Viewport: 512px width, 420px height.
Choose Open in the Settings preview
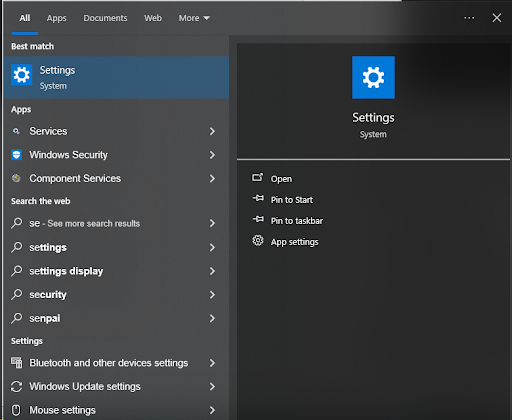click(x=281, y=179)
